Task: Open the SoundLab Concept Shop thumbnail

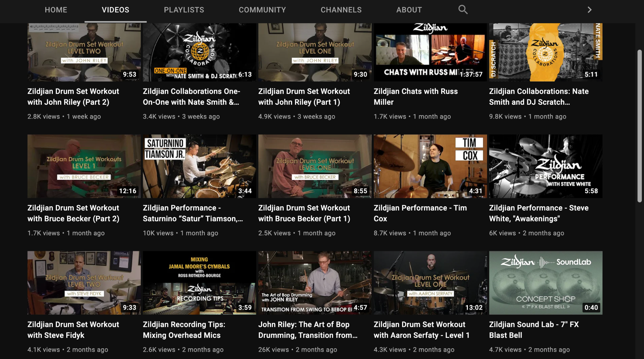Action: pos(545,283)
